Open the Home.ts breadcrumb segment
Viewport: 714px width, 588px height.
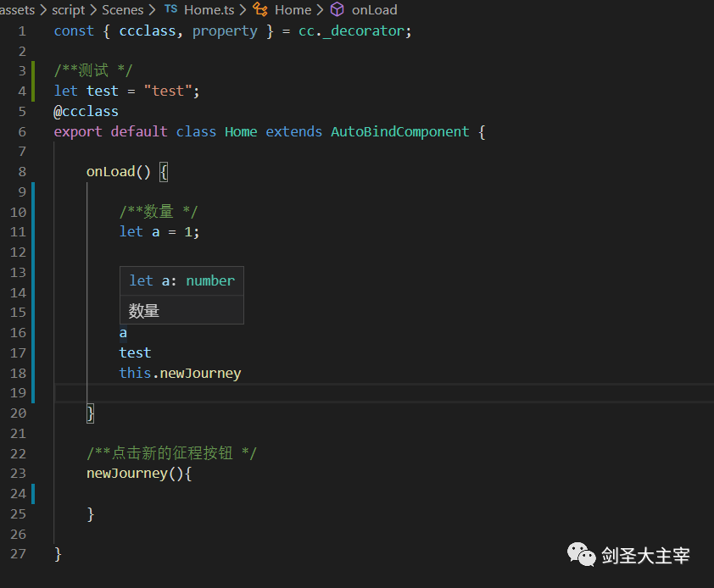tap(209, 9)
